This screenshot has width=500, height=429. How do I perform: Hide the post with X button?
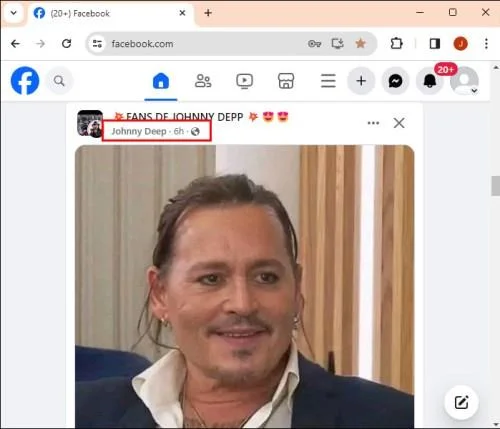[x=399, y=123]
